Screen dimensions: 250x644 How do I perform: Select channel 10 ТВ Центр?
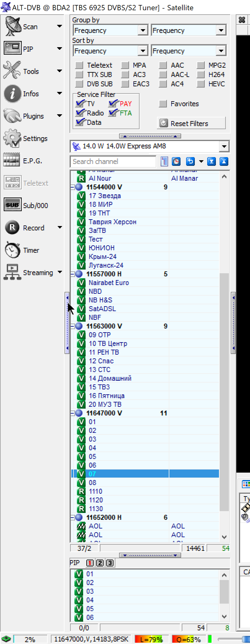(108, 343)
